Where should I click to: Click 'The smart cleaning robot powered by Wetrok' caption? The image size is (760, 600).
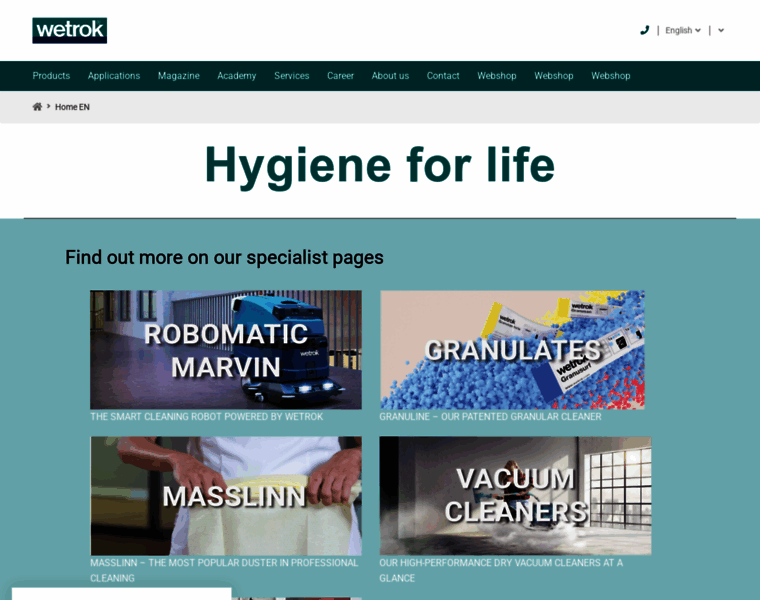tap(206, 417)
